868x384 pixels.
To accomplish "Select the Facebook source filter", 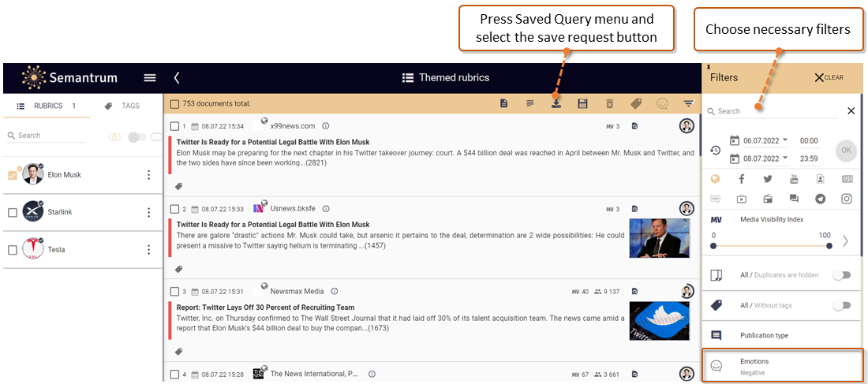I will coord(741,179).
